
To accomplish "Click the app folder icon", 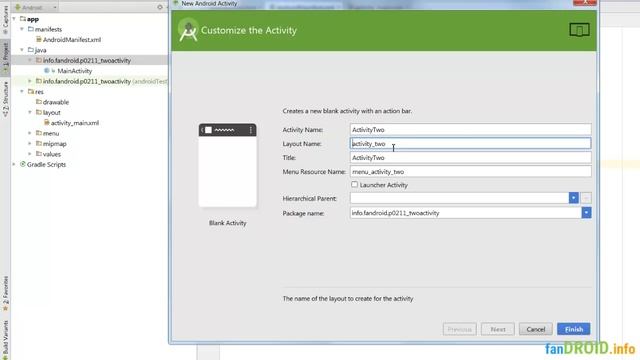I will pyautogui.click(x=23, y=19).
